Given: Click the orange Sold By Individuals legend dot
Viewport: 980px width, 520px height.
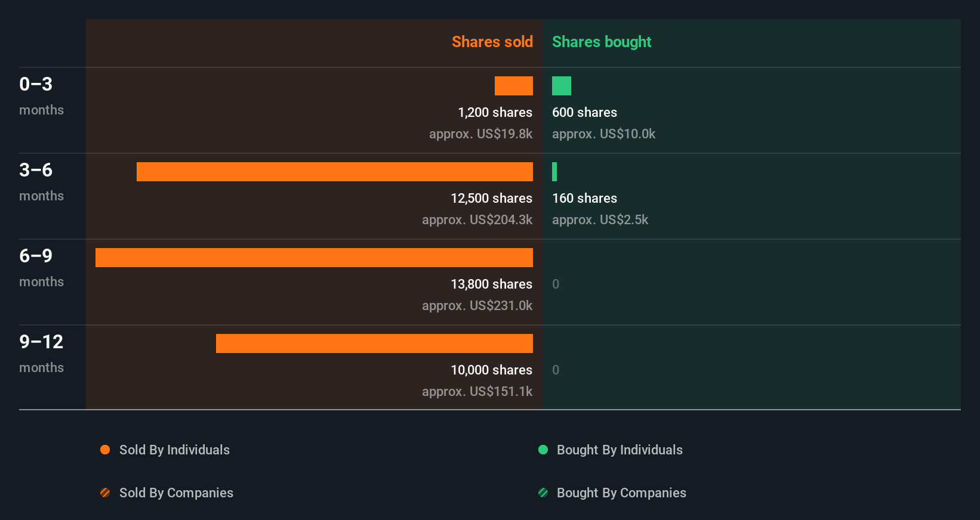Looking at the screenshot, I should pyautogui.click(x=105, y=450).
